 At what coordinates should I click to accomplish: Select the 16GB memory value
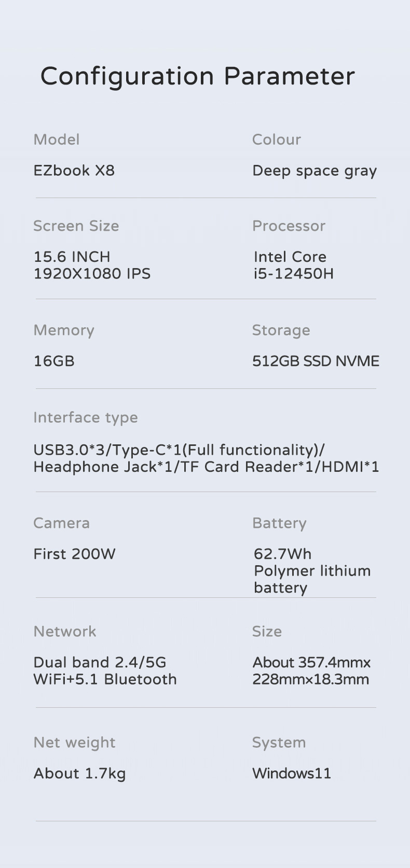click(x=54, y=361)
